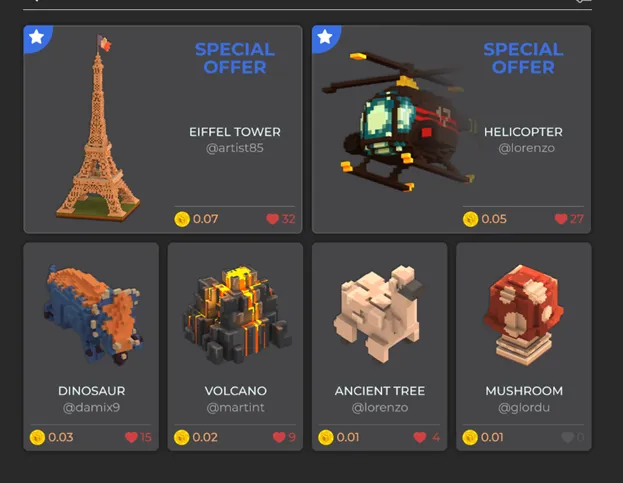Open the @martint profile under Volcano
The width and height of the screenshot is (623, 483).
(236, 408)
